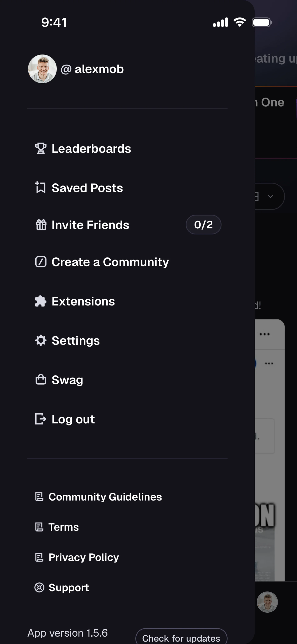Tap the 0/2 invite counter badge

point(203,225)
